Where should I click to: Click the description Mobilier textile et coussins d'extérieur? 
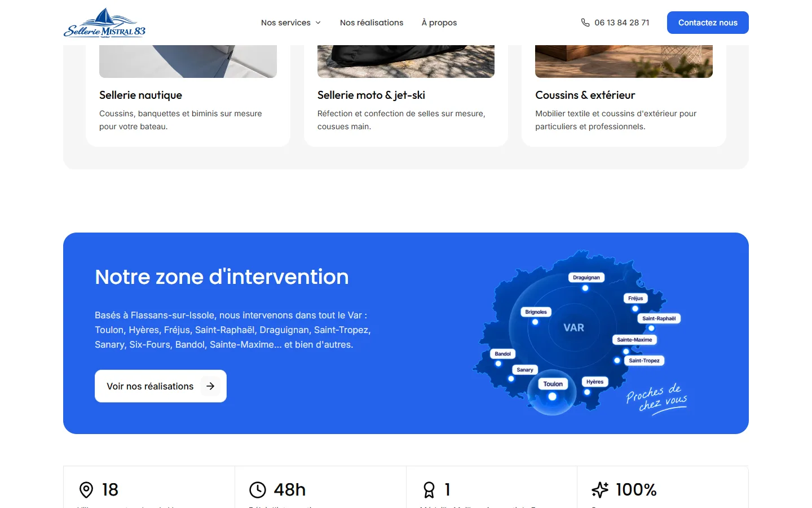(616, 120)
